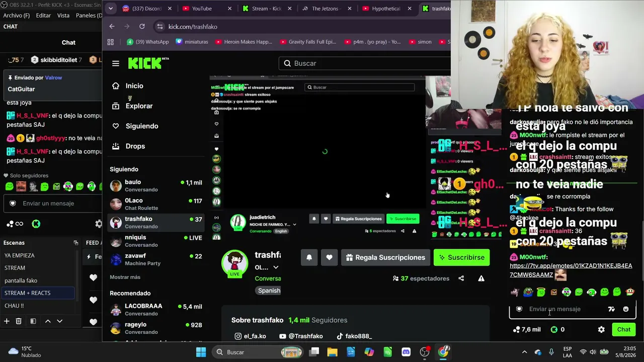Select trashfako channel in following list
644x362 pixels.
coord(156,222)
